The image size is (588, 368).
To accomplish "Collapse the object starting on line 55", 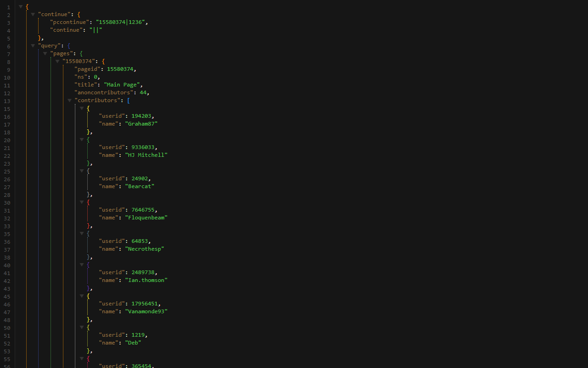I will tap(82, 359).
